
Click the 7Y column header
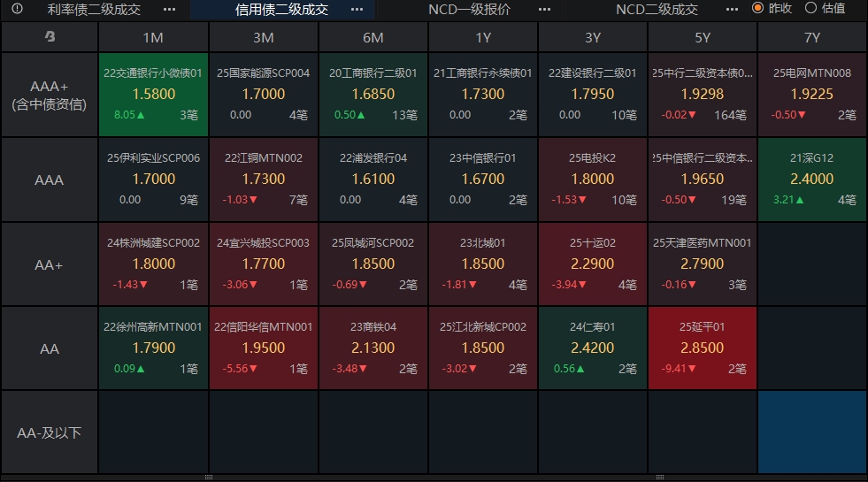pos(812,37)
